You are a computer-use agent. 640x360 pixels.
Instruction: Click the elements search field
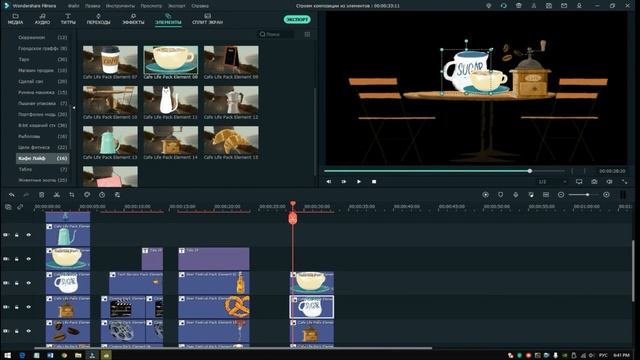(x=275, y=35)
